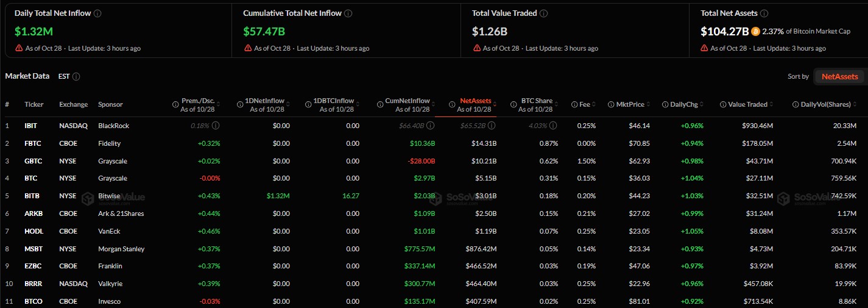868x308 pixels.
Task: Click HODL daily change +1.05%
Action: tap(693, 231)
